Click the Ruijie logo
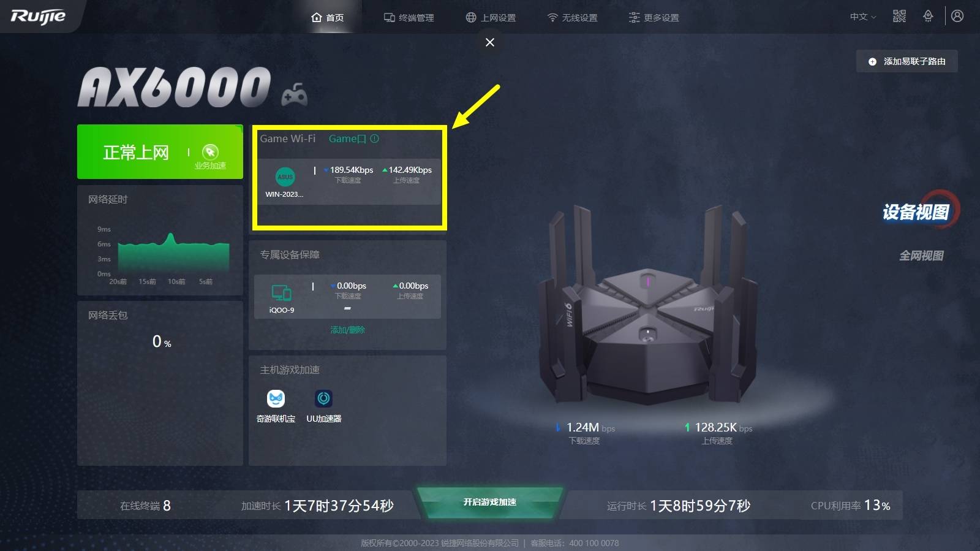Viewport: 980px width, 551px height. (38, 17)
